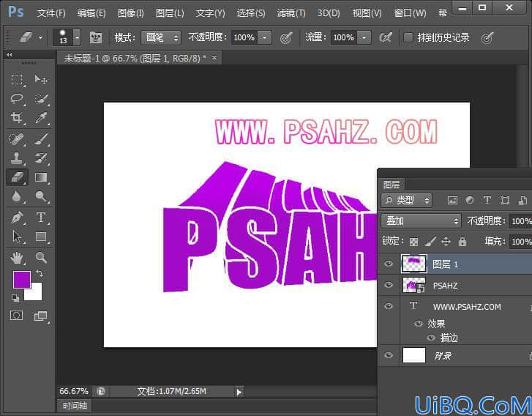Viewport: 532px width, 416px height.
Task: Hide the PSAHZ layer
Action: point(389,285)
